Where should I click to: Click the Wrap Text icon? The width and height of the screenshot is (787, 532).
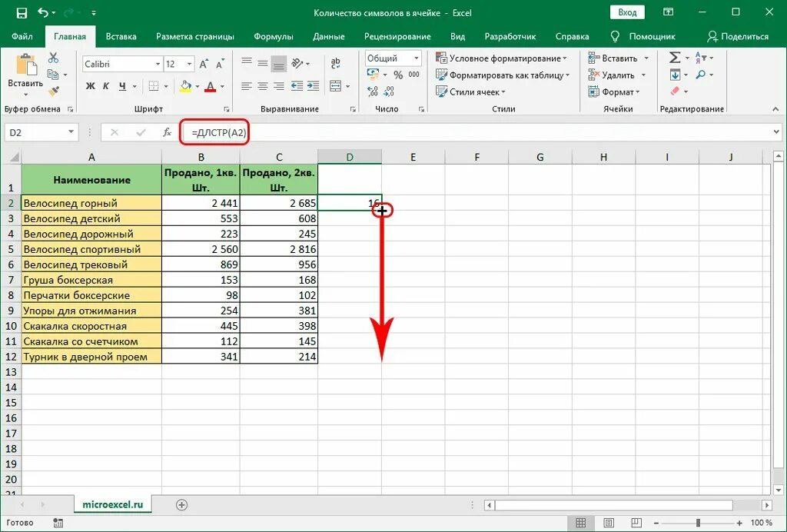click(336, 63)
